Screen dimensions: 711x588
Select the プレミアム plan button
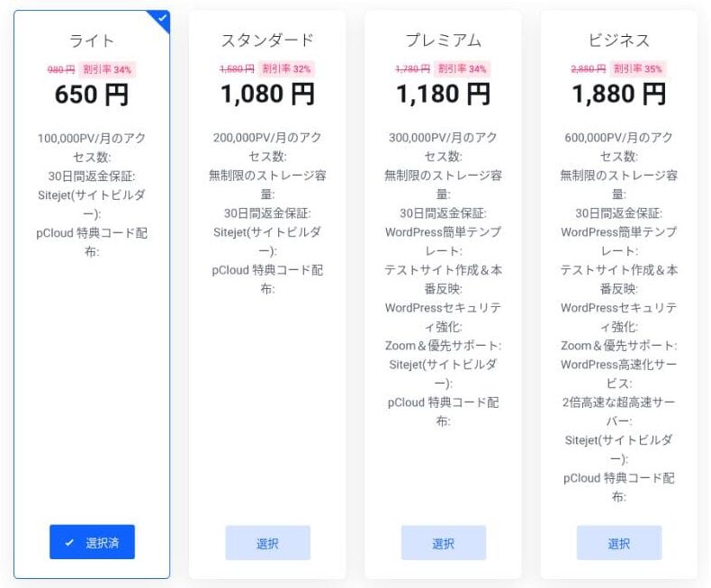click(443, 543)
